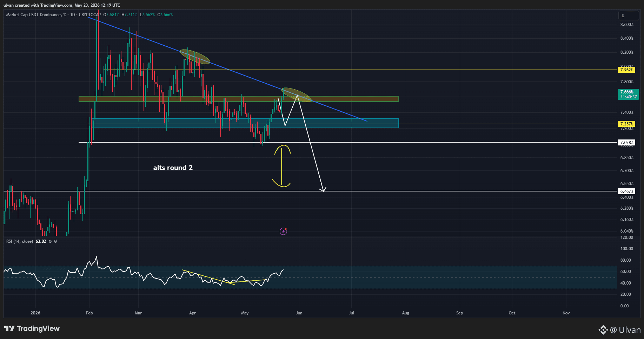Image resolution: width=644 pixels, height=339 pixels.
Task: Click the 100.00 RSI scale tick
Action: 627,249
